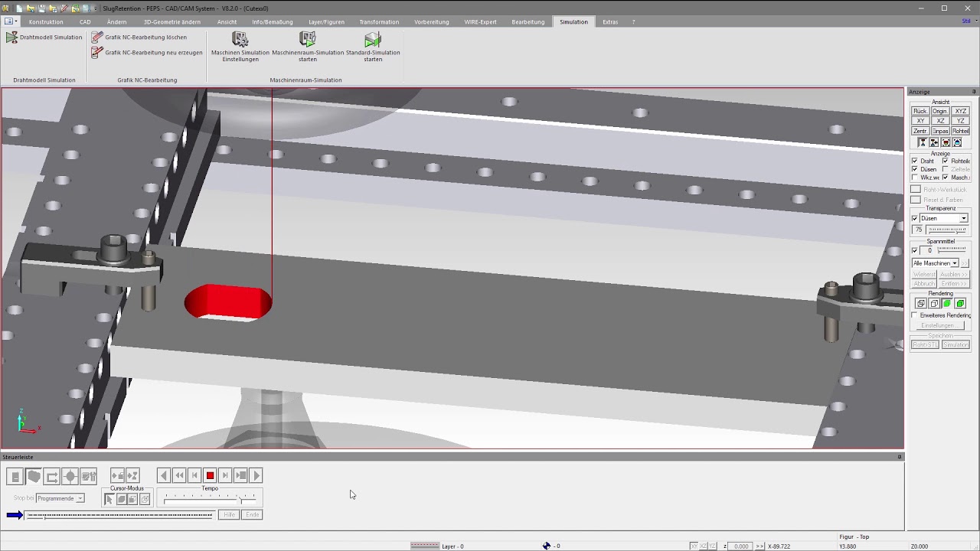
Task: Select the rightmost green cube rendering icon
Action: click(960, 304)
